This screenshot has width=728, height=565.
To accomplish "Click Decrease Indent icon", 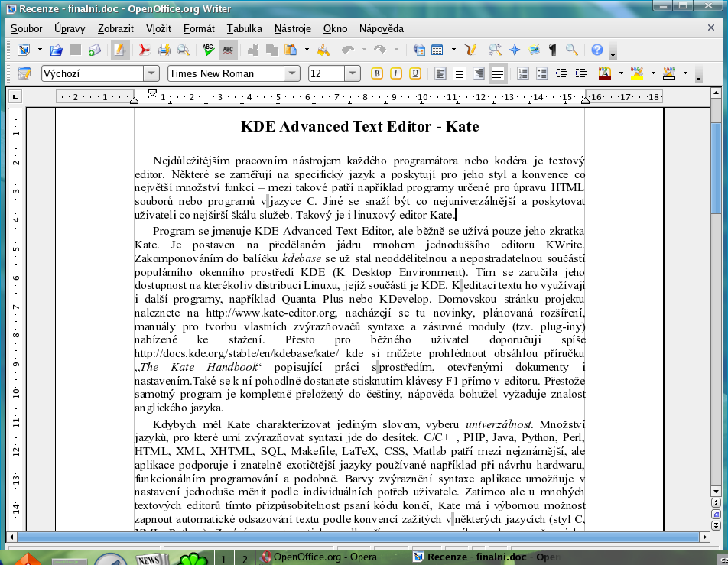I will point(561,73).
